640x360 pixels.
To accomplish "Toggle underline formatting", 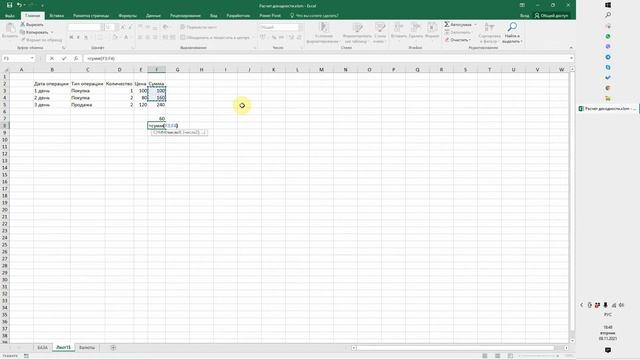I will pyautogui.click(x=86, y=37).
